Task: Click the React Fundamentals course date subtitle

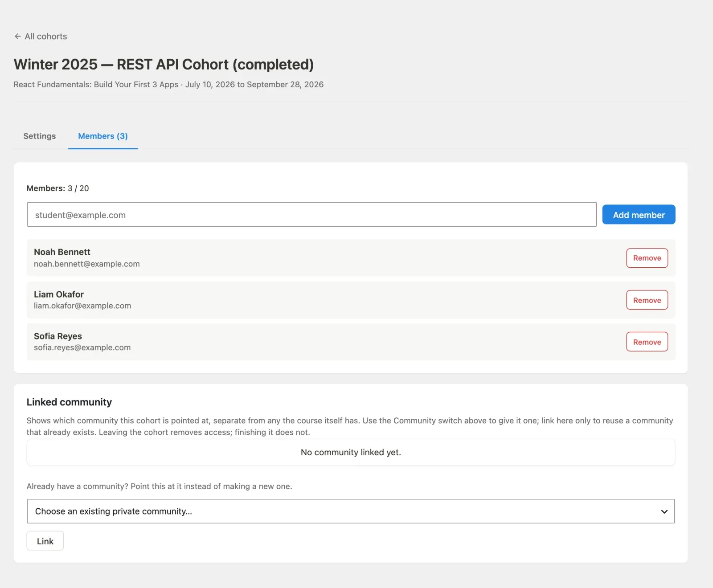Action: click(x=168, y=85)
